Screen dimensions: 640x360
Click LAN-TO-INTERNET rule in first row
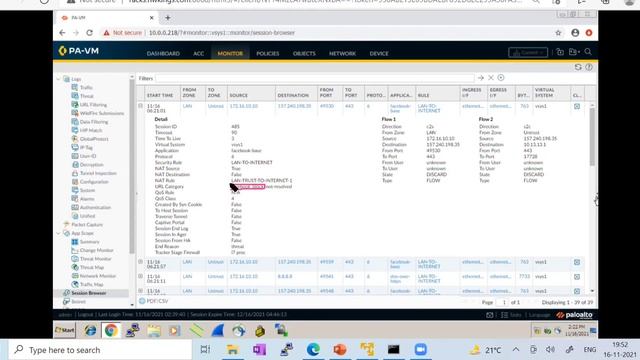point(429,108)
